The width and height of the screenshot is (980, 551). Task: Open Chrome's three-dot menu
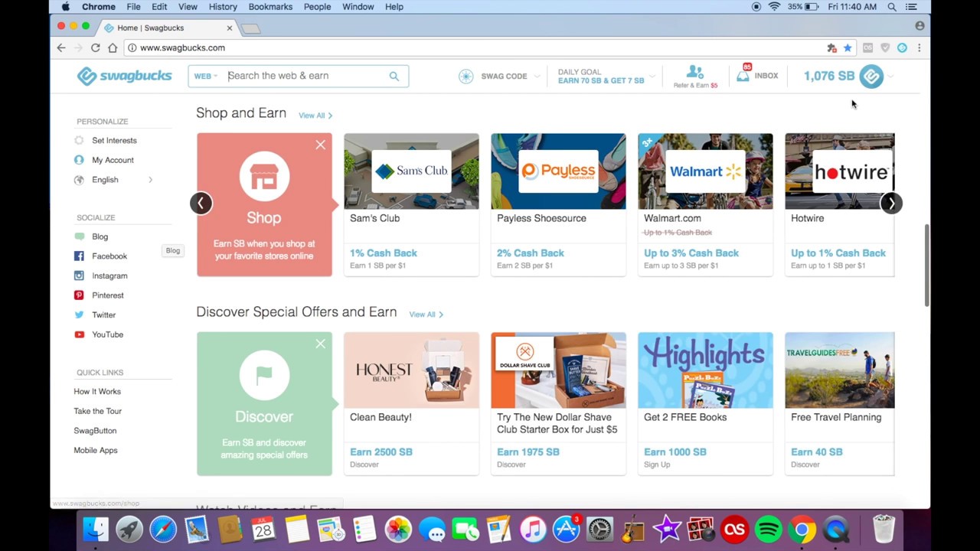coord(919,47)
